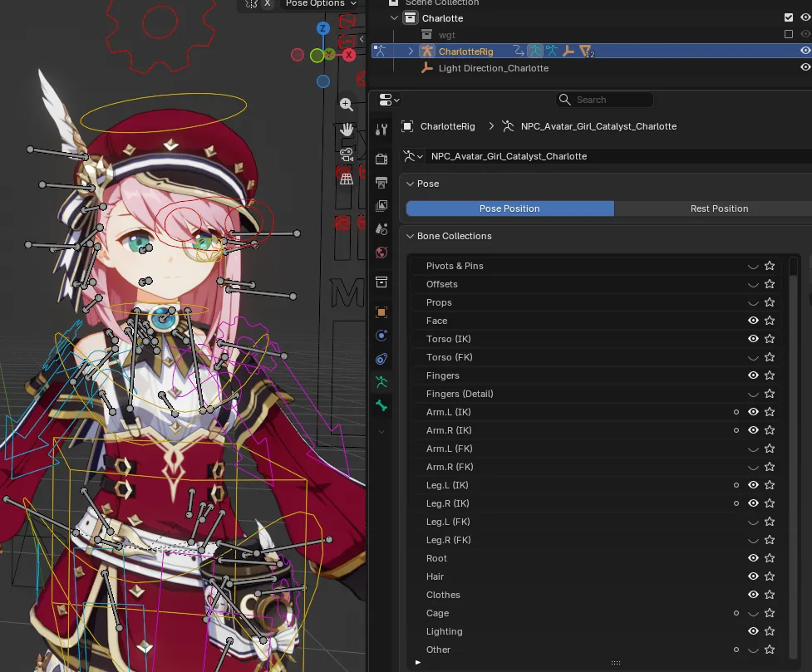The width and height of the screenshot is (812, 672).
Task: Show the Cage bone collection
Action: [753, 613]
